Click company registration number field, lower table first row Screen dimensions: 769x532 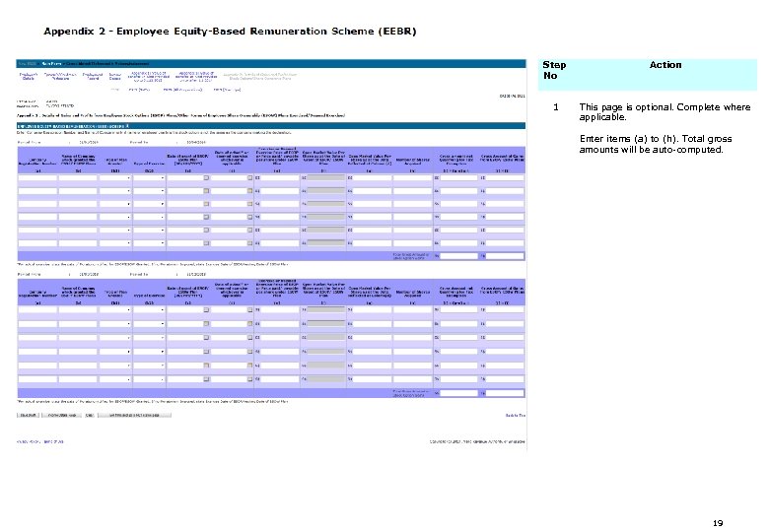(37, 309)
